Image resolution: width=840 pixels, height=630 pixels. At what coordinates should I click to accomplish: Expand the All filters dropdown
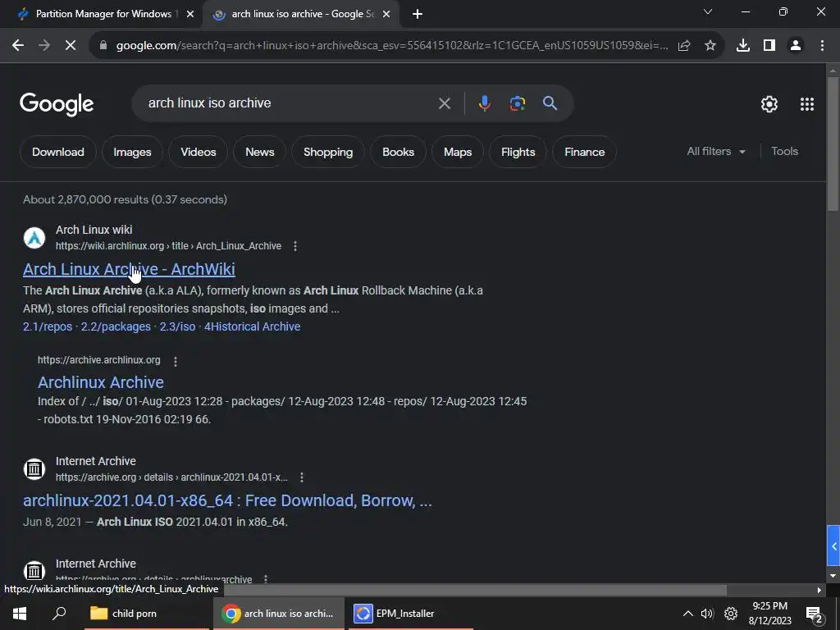[716, 152]
